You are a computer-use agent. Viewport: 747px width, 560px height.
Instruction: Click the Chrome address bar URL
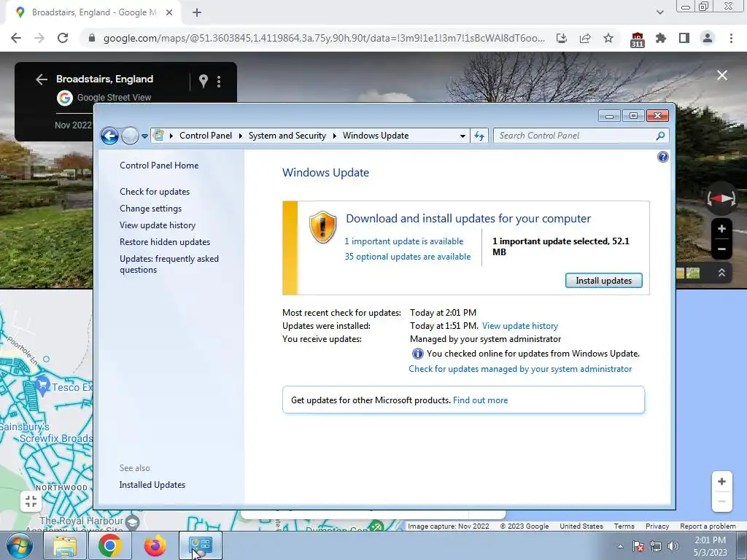[324, 38]
